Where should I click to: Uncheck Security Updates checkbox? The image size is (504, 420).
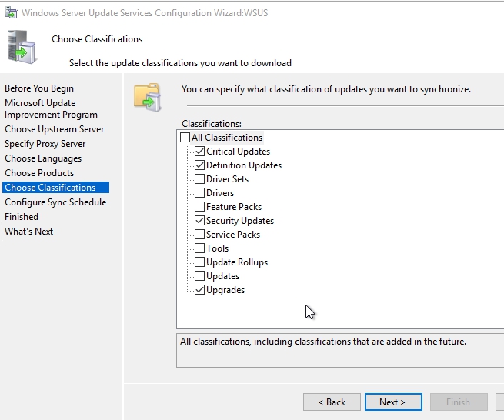[200, 221]
